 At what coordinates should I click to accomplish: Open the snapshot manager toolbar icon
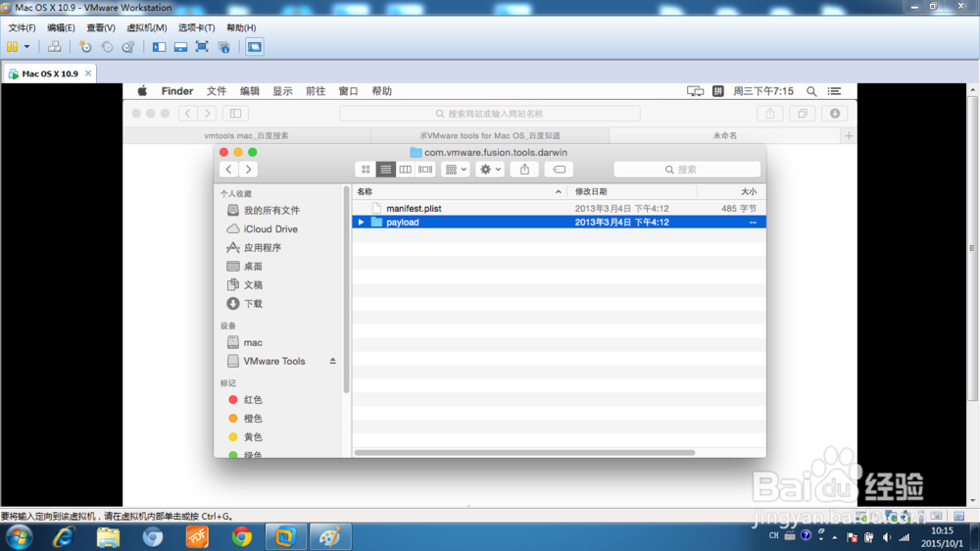(128, 47)
